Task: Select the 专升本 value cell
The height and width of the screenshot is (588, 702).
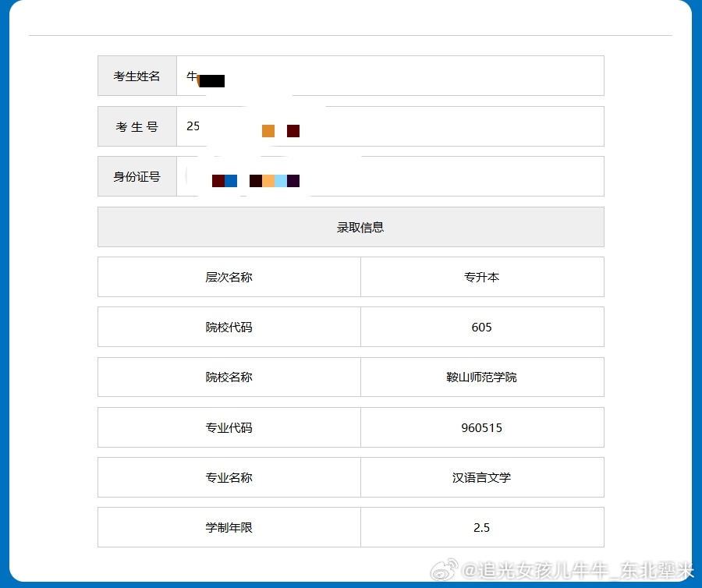Action: click(x=481, y=277)
